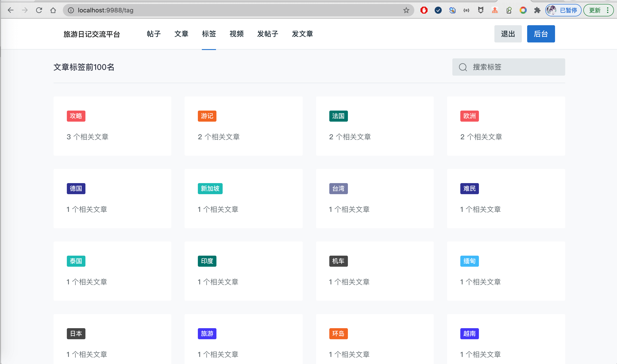Go to browser home icon

(53, 10)
